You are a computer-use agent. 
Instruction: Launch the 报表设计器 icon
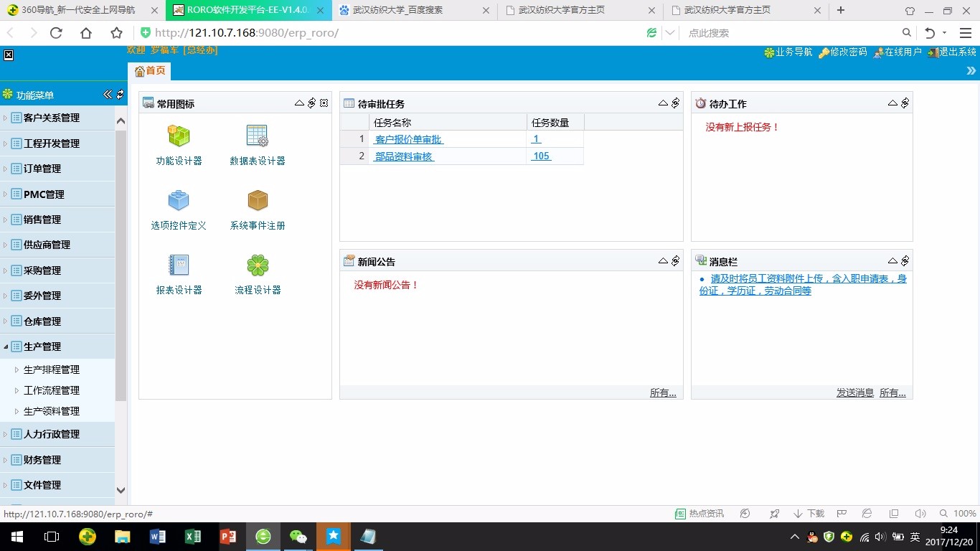tap(179, 265)
